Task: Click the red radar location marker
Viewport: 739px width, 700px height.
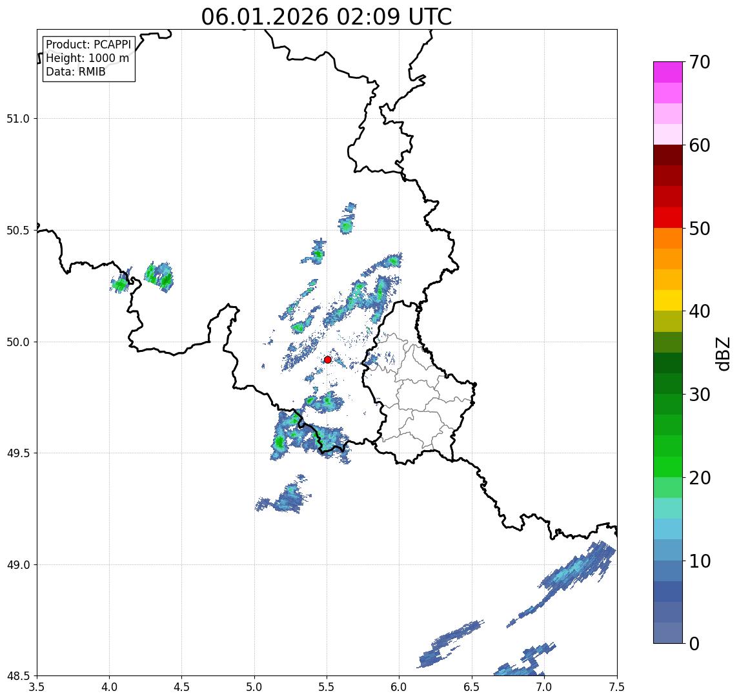Action: point(328,360)
